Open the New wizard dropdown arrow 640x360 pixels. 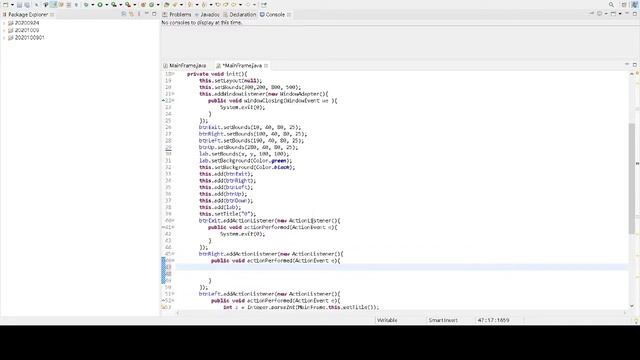pyautogui.click(x=12, y=5)
